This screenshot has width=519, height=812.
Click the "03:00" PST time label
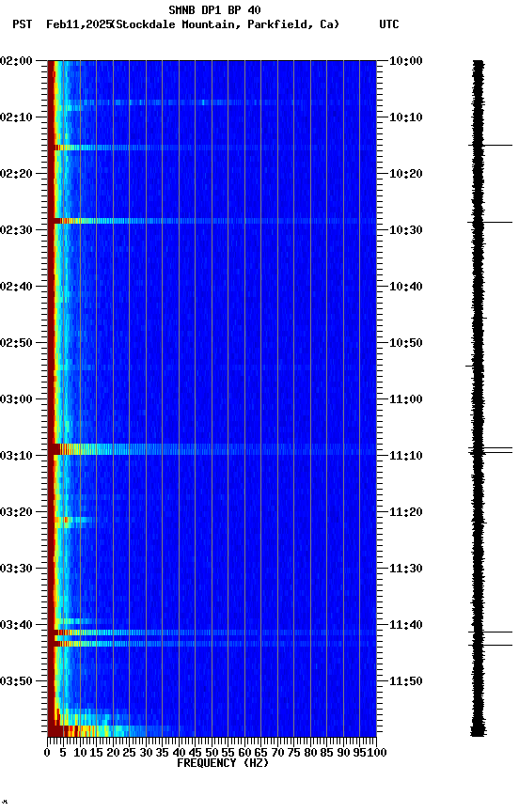pyautogui.click(x=16, y=399)
